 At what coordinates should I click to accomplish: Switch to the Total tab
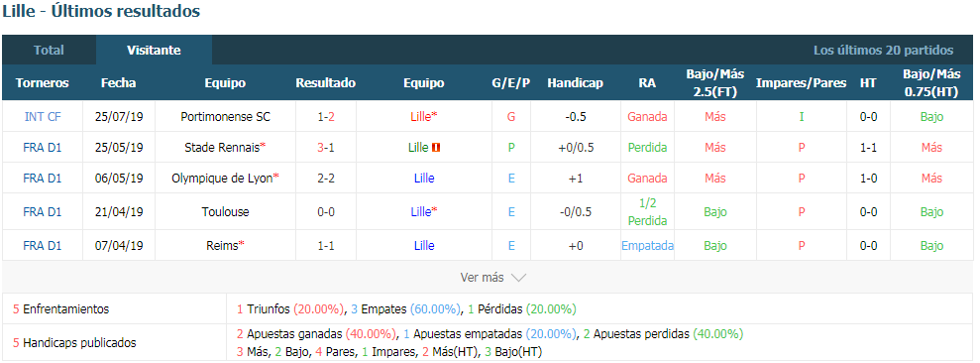coord(49,50)
